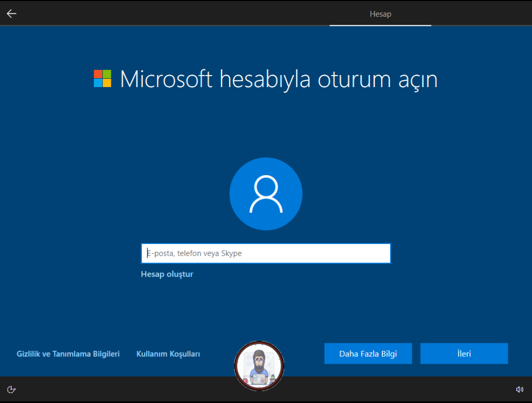Screen dimensions: 532x403
Task: Click the Microsoft four-color logo
Action: [x=102, y=79]
